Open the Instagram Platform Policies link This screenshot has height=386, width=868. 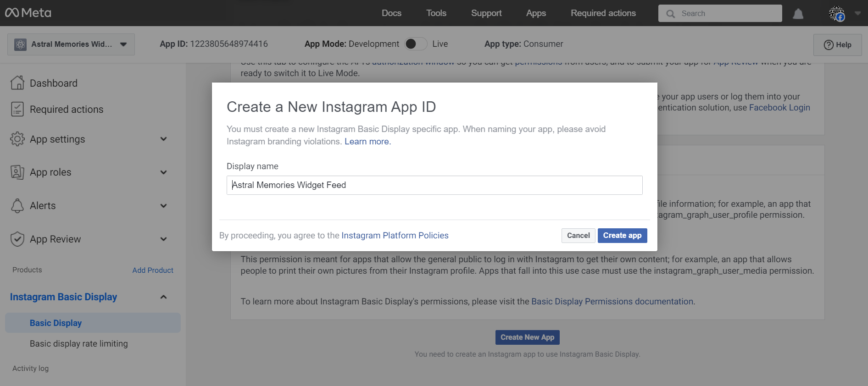395,236
